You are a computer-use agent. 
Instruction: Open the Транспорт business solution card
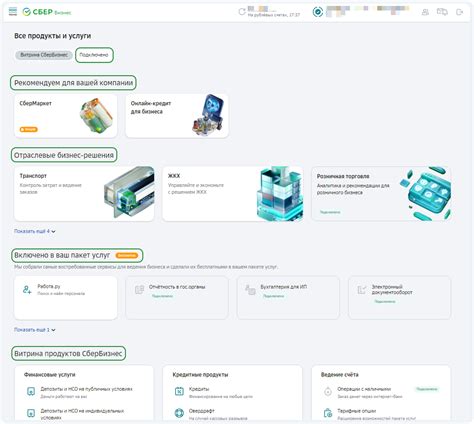[x=84, y=194]
